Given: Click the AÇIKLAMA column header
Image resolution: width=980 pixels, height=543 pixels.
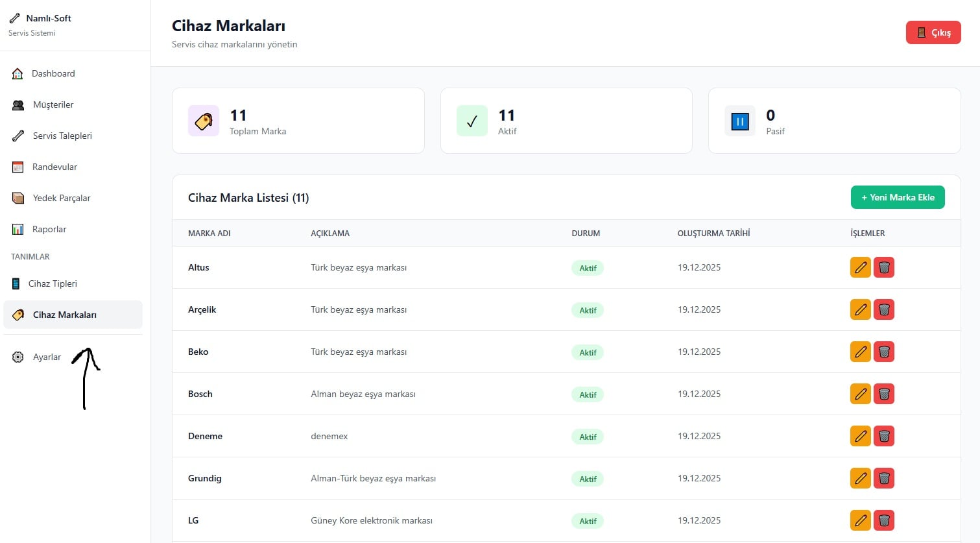Looking at the screenshot, I should (x=330, y=234).
